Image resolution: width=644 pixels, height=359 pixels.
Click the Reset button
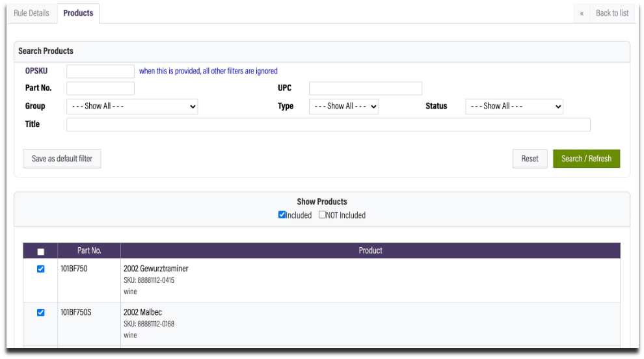click(530, 159)
